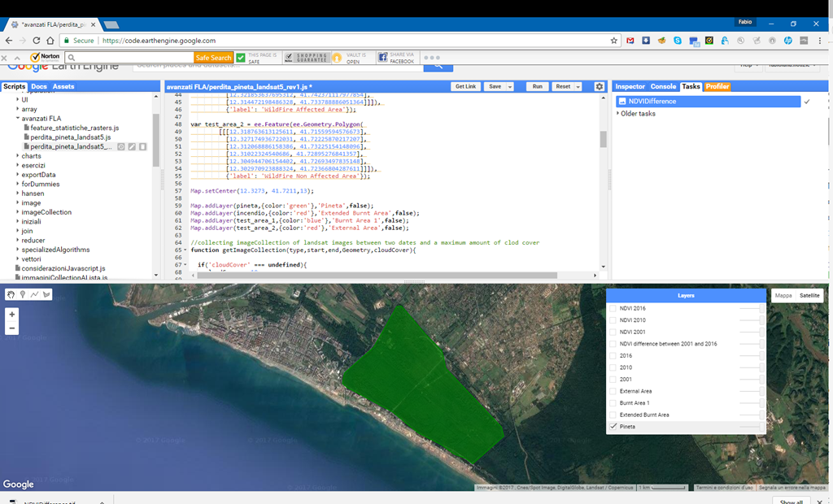Open the Save button dropdown arrow
833x504 pixels.
(x=510, y=86)
